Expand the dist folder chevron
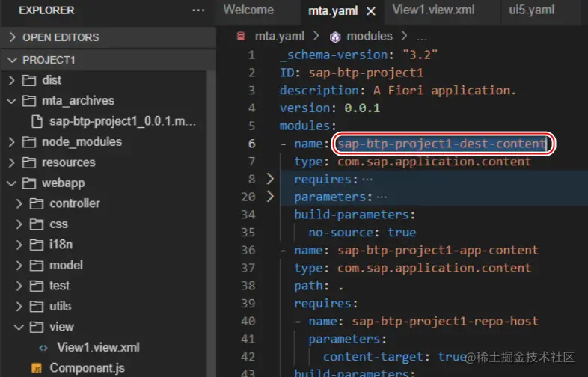This screenshot has height=377, width=588. pyautogui.click(x=12, y=80)
